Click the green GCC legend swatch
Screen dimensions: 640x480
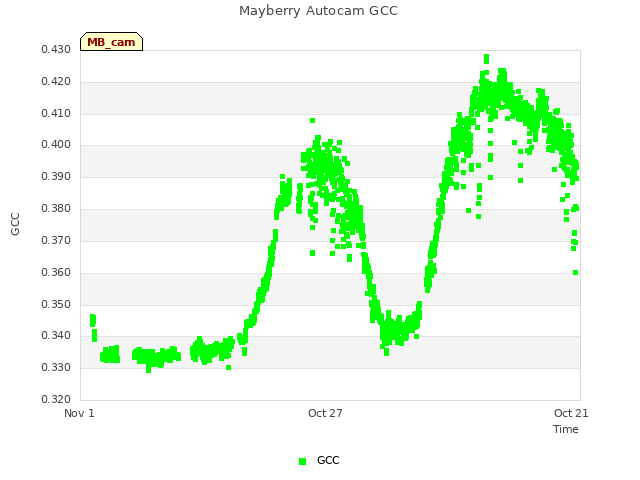coord(302,461)
